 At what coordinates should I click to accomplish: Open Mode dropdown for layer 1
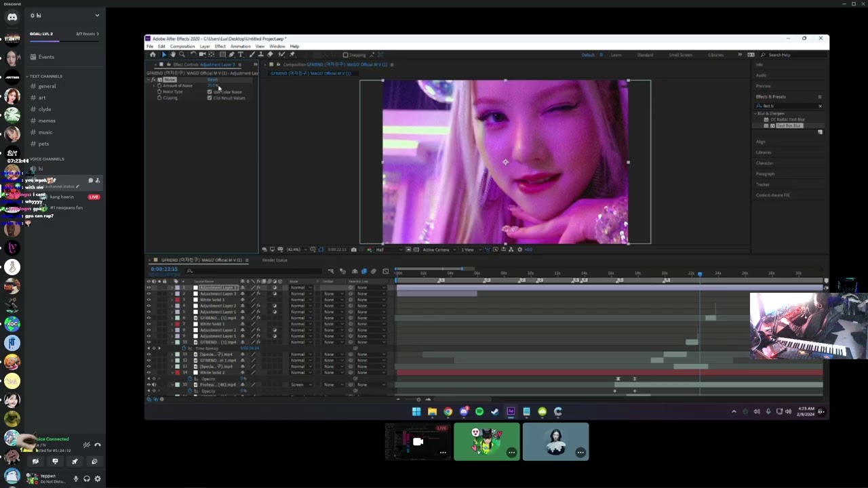pyautogui.click(x=301, y=287)
